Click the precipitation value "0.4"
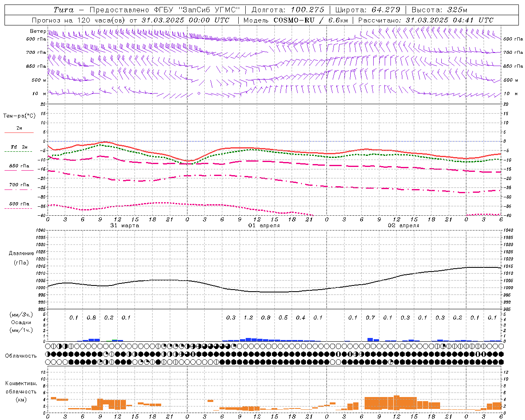 (x=301, y=318)
